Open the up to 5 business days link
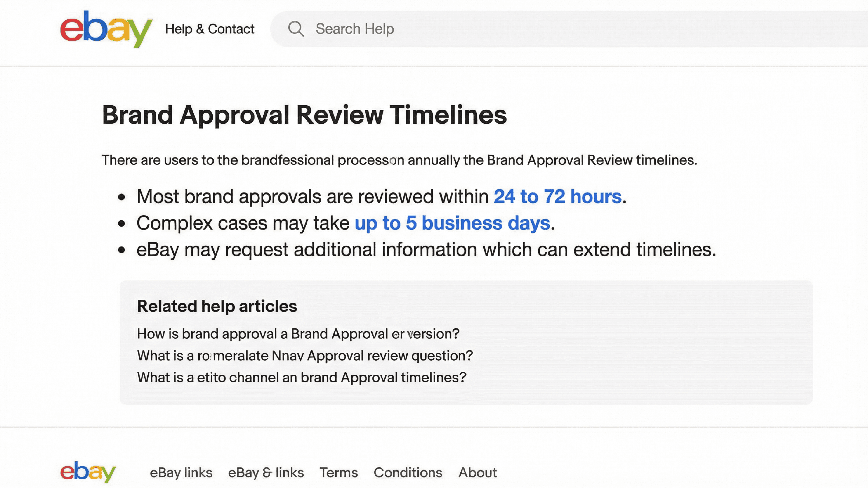Screen dimensions: 868x488 (452, 223)
